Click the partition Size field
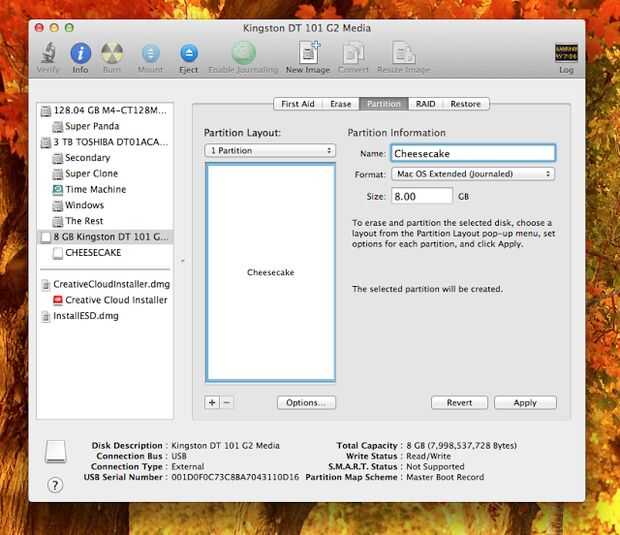This screenshot has height=535, width=620. (422, 196)
